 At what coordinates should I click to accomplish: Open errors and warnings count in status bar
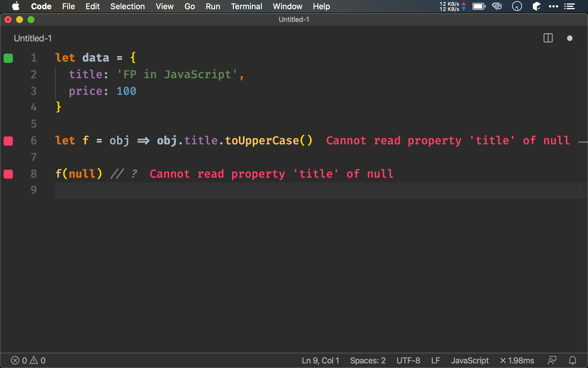(x=28, y=360)
